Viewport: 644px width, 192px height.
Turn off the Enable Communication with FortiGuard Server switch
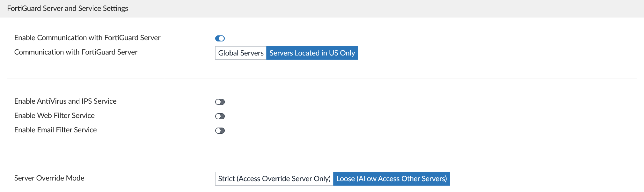(220, 38)
